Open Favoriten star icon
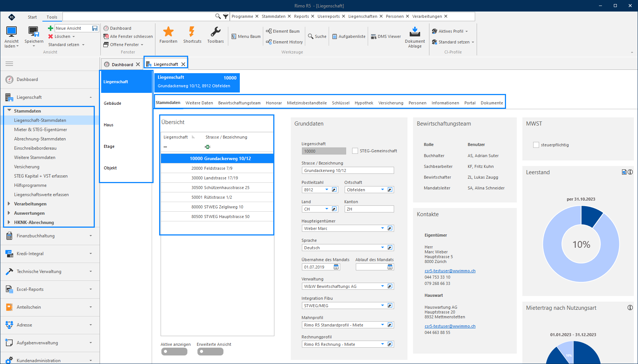This screenshot has width=638, height=364. click(x=168, y=32)
